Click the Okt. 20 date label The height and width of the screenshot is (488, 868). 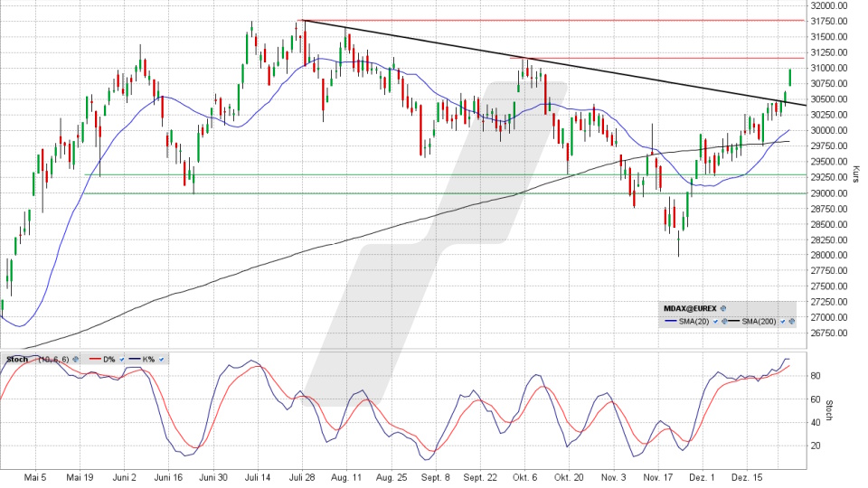[569, 477]
